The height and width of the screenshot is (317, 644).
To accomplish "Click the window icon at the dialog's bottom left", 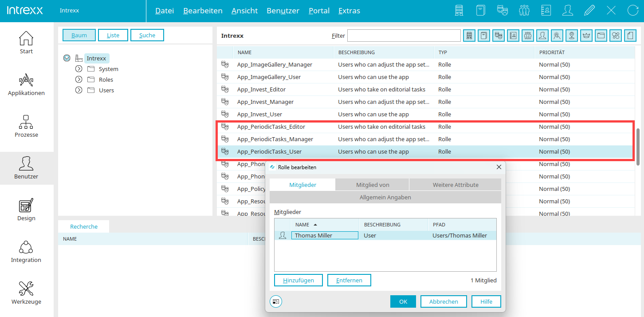I will point(276,301).
